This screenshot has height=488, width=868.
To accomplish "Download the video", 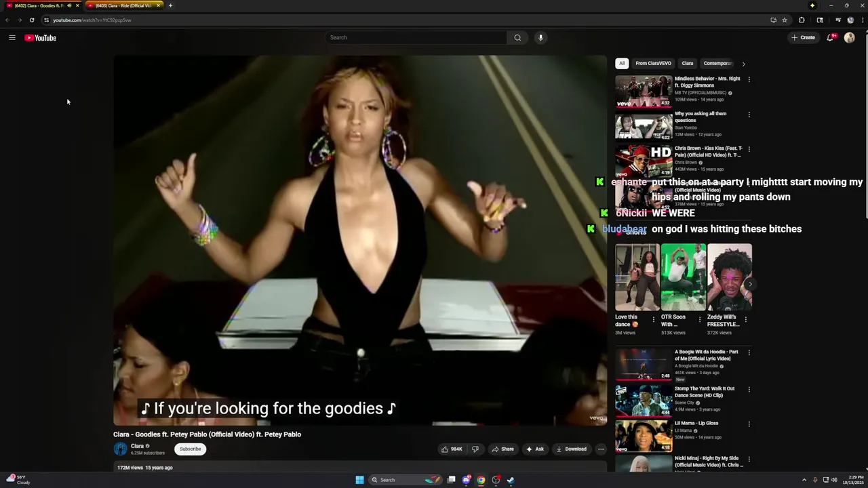I will (x=571, y=449).
